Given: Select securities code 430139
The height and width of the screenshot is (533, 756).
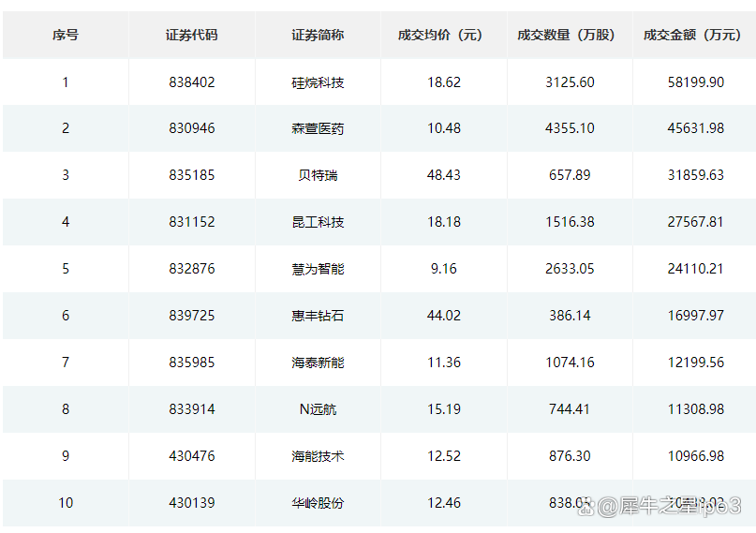Looking at the screenshot, I should pos(192,503).
